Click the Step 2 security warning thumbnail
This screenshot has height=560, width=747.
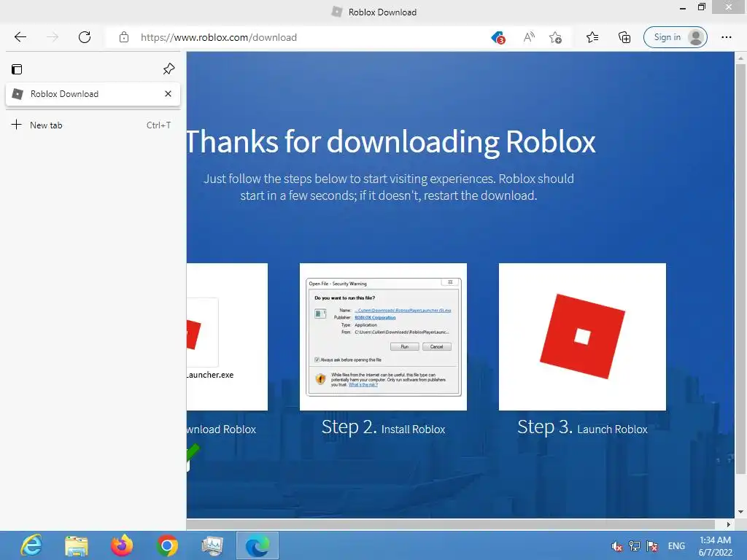383,337
